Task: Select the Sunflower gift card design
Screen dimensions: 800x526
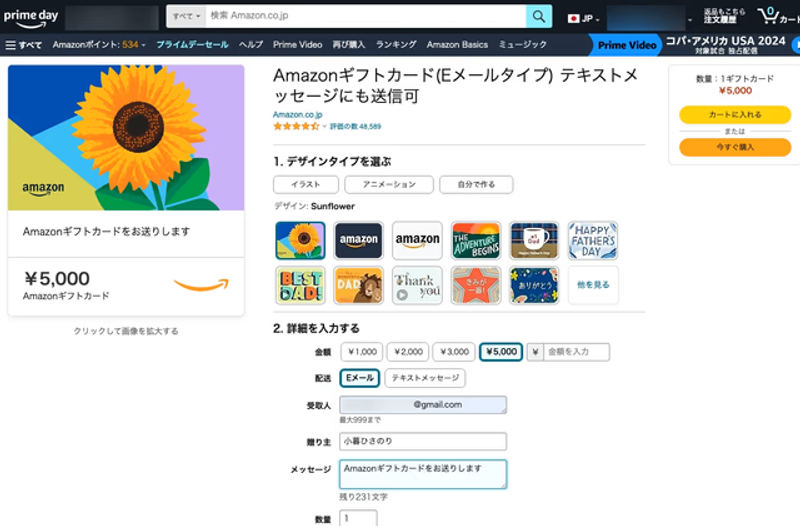Action: click(x=300, y=241)
